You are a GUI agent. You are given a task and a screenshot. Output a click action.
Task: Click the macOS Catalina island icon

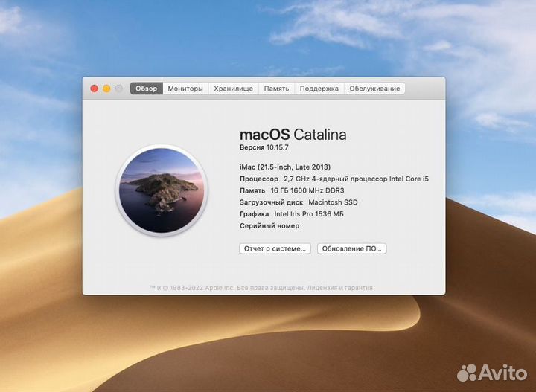point(162,190)
